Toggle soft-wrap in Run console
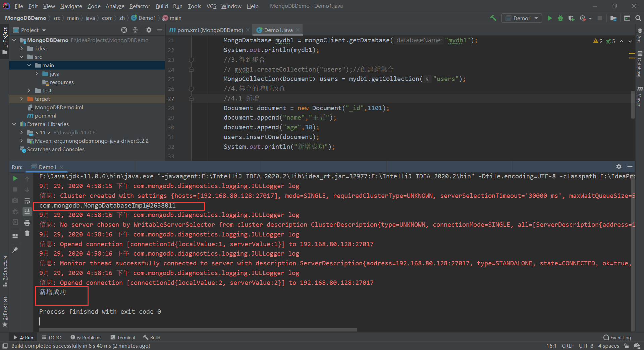The height and width of the screenshot is (350, 644). [27, 201]
